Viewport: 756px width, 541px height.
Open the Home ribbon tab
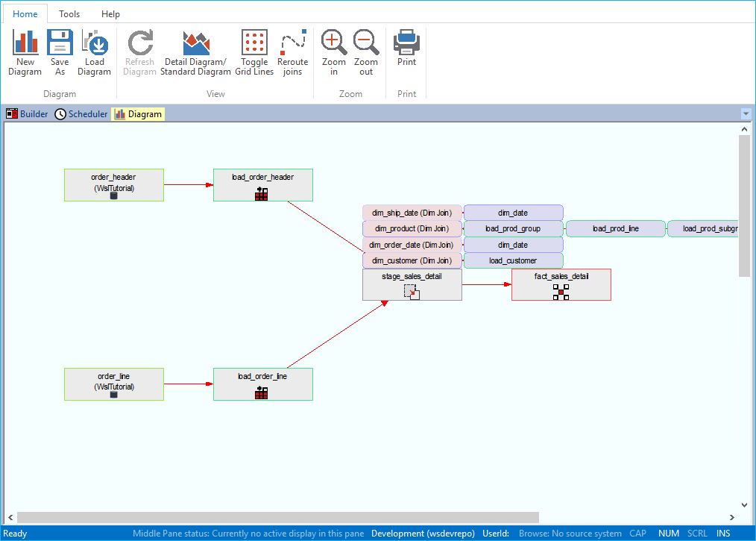pos(25,14)
